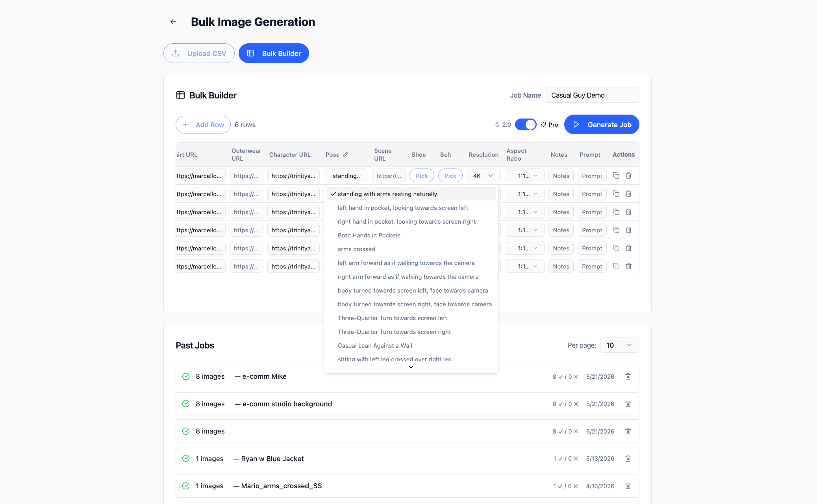Screen dimensions: 817x504
Task: Delete the Ryan w Blue Jacket job
Action: pyautogui.click(x=628, y=459)
